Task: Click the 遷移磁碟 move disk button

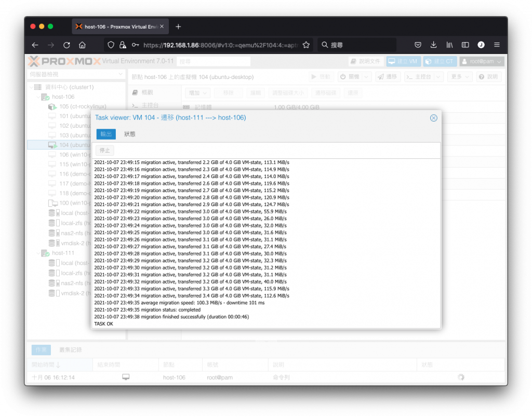Action: click(x=325, y=93)
